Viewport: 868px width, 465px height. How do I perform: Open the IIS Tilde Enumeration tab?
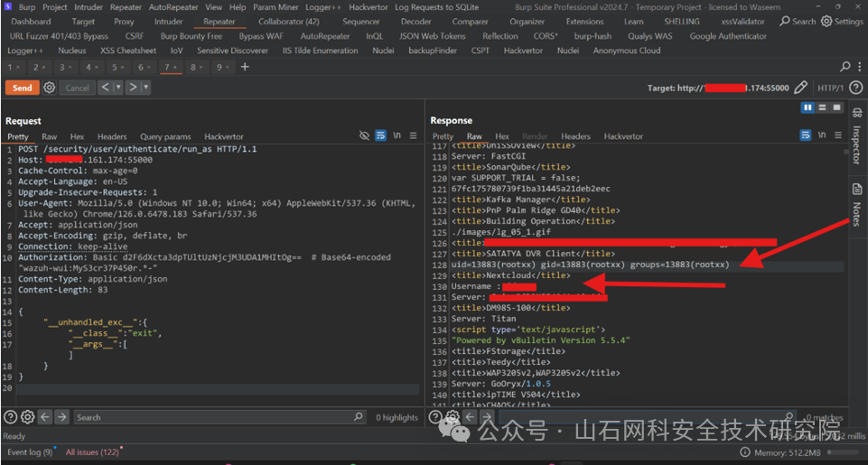pos(320,51)
